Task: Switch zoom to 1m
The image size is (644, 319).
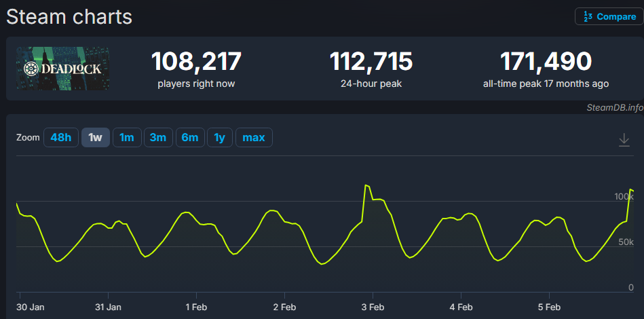Action: click(x=127, y=138)
